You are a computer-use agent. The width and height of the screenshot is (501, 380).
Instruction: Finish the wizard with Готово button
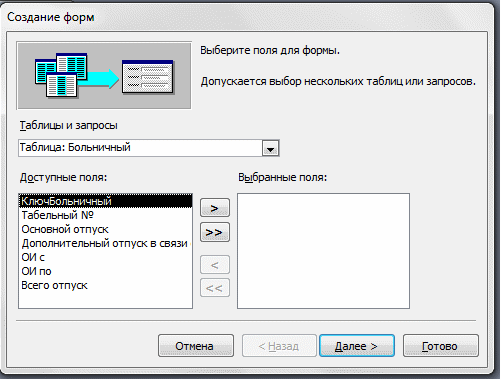[441, 346]
